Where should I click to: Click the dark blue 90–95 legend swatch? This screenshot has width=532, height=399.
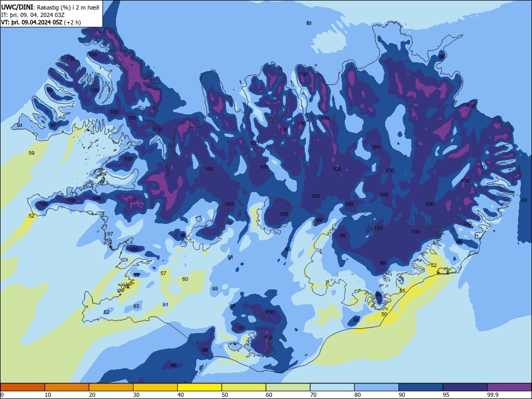coord(421,387)
